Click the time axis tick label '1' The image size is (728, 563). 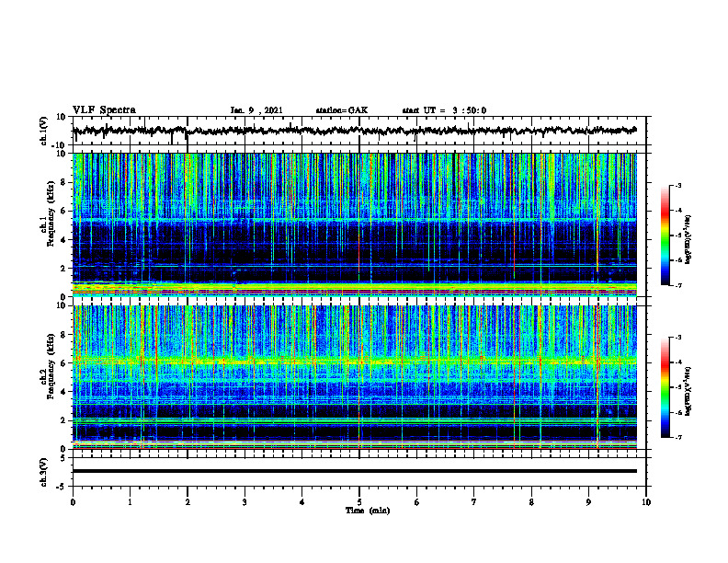(130, 502)
